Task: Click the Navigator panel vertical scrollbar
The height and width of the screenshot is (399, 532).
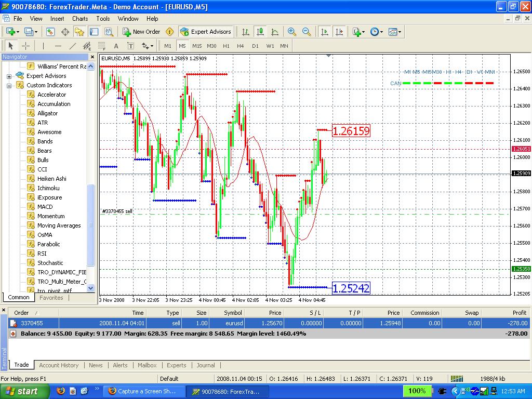Action: tap(91, 223)
